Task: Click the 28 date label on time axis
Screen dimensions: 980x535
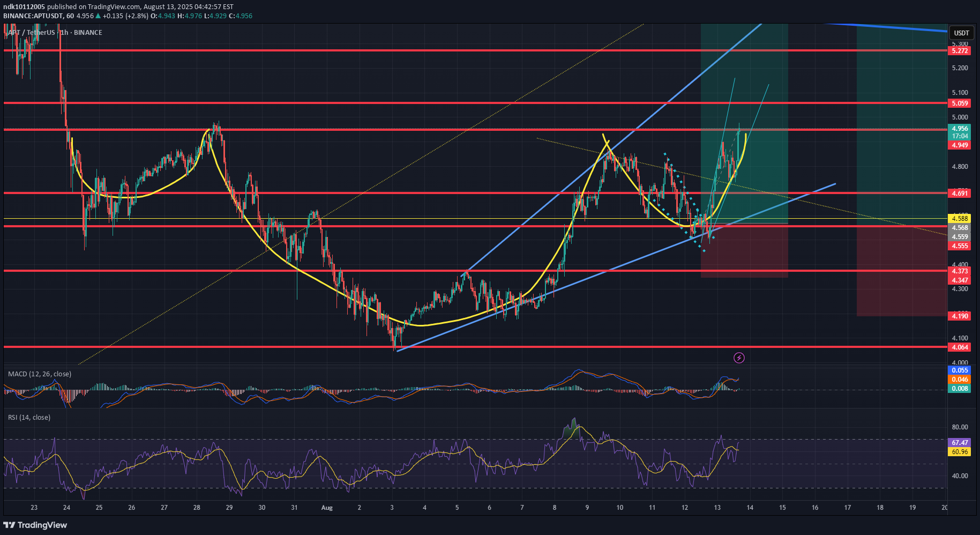Action: pyautogui.click(x=197, y=508)
